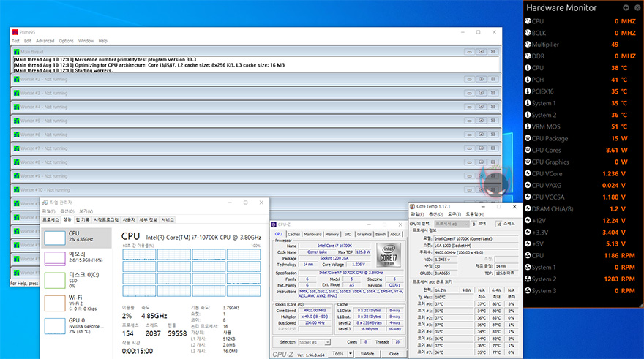Click the Close button in CPU-Z
This screenshot has height=359, width=644.
pos(394,354)
